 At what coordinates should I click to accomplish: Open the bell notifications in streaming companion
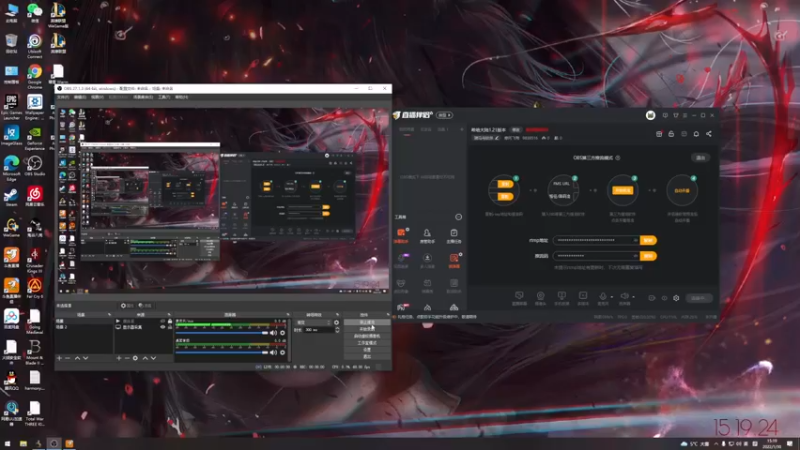coord(696,134)
